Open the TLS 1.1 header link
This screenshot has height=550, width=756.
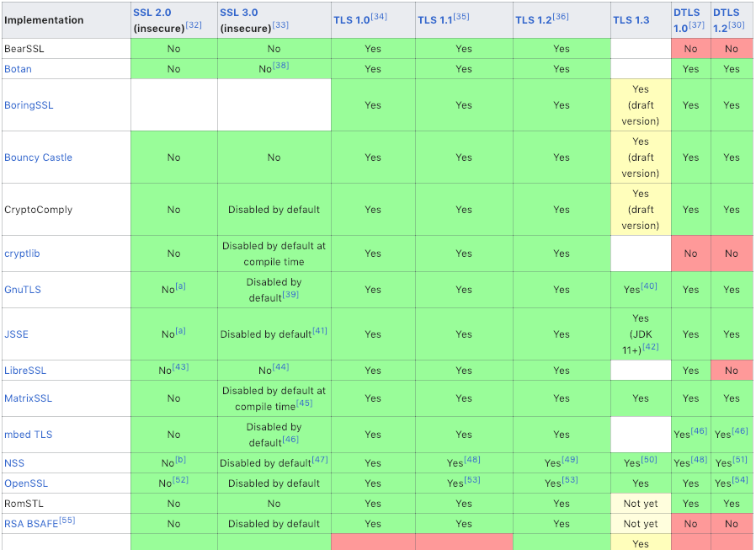tap(435, 20)
